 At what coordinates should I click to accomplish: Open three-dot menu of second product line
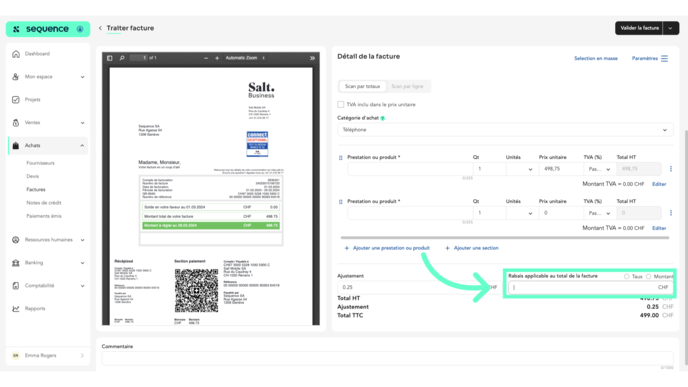click(x=670, y=213)
